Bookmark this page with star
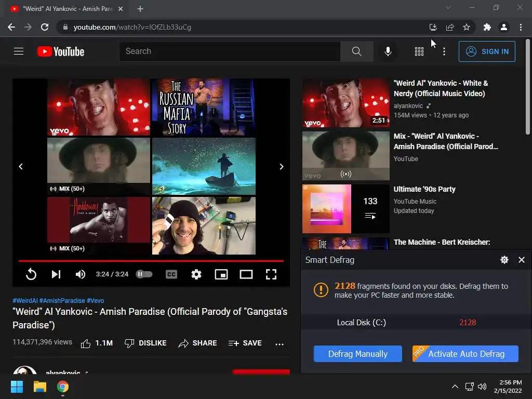Screen dimensions: 532x399 [x=467, y=27]
